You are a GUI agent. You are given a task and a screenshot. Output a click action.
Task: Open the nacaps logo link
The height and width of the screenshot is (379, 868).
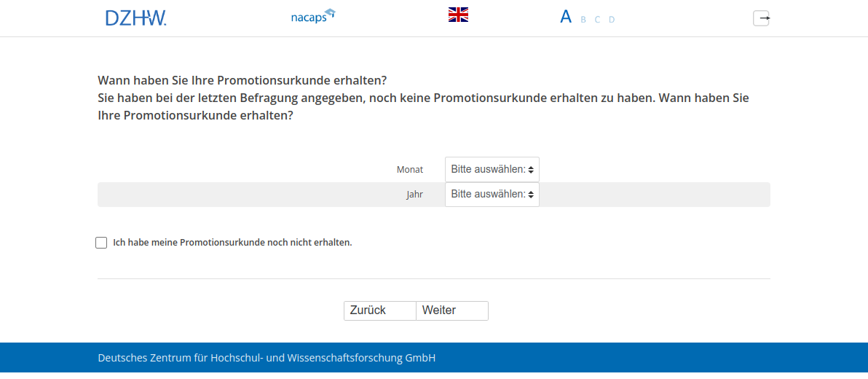308,17
